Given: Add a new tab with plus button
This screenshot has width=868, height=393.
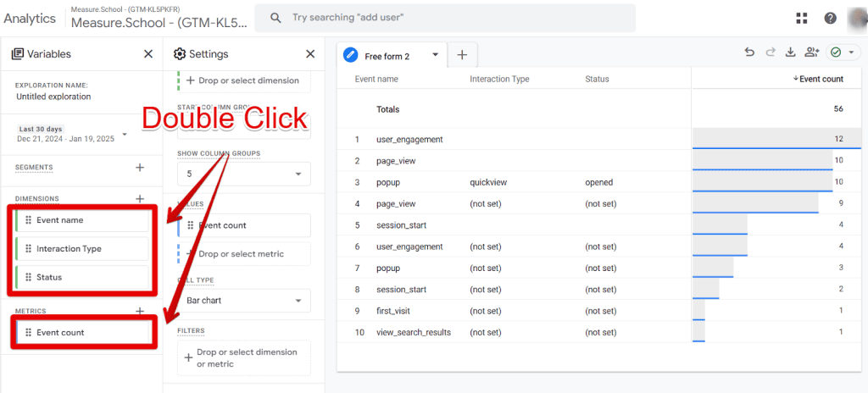Looking at the screenshot, I should (x=462, y=55).
